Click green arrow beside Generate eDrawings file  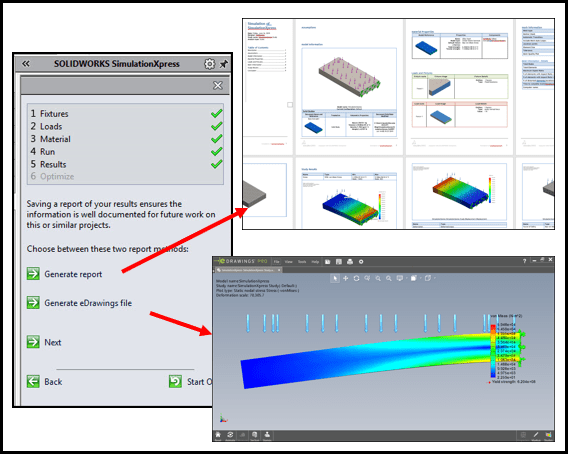click(33, 302)
